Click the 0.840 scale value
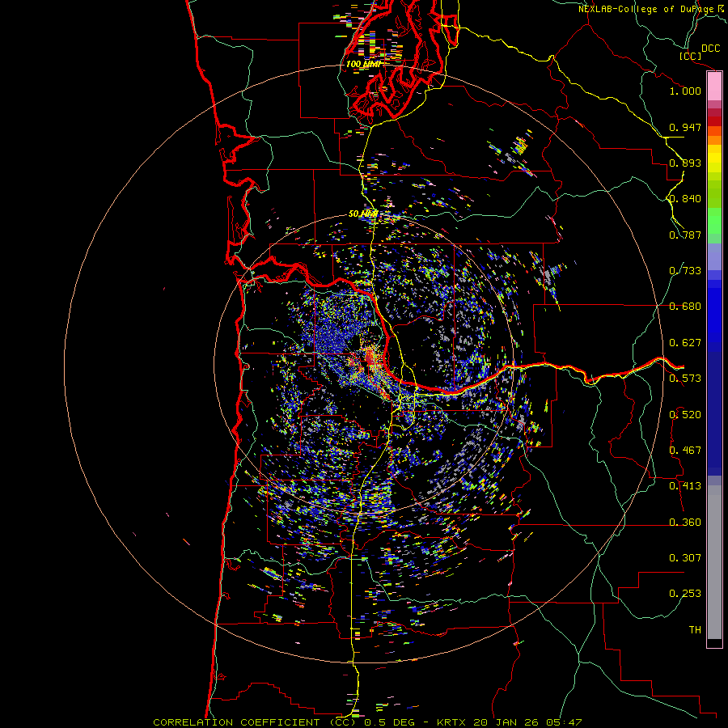This screenshot has width=728, height=728. point(685,199)
